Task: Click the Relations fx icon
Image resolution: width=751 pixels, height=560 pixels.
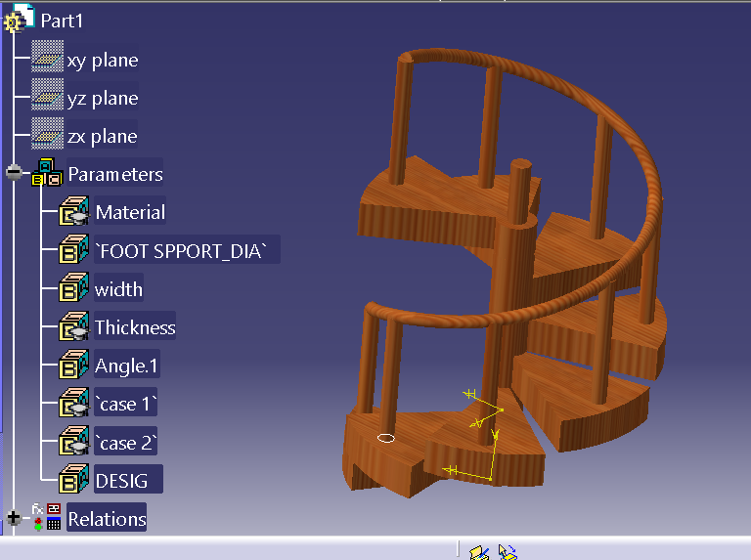Action: tap(47, 517)
